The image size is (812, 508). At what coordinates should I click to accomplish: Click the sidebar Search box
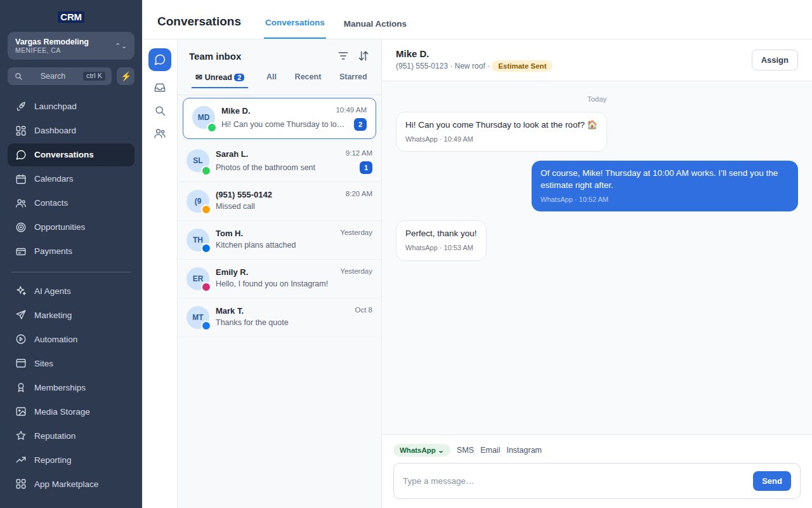coord(60,76)
